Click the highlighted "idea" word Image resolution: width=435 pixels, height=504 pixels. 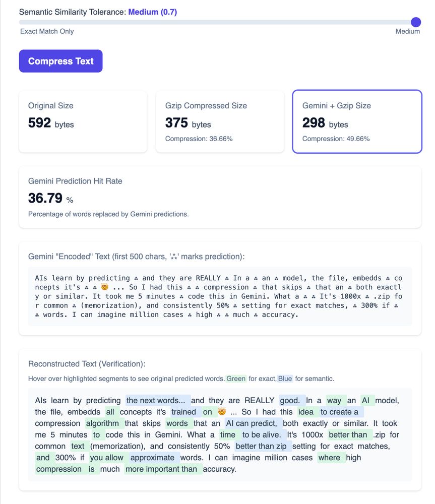click(306, 412)
